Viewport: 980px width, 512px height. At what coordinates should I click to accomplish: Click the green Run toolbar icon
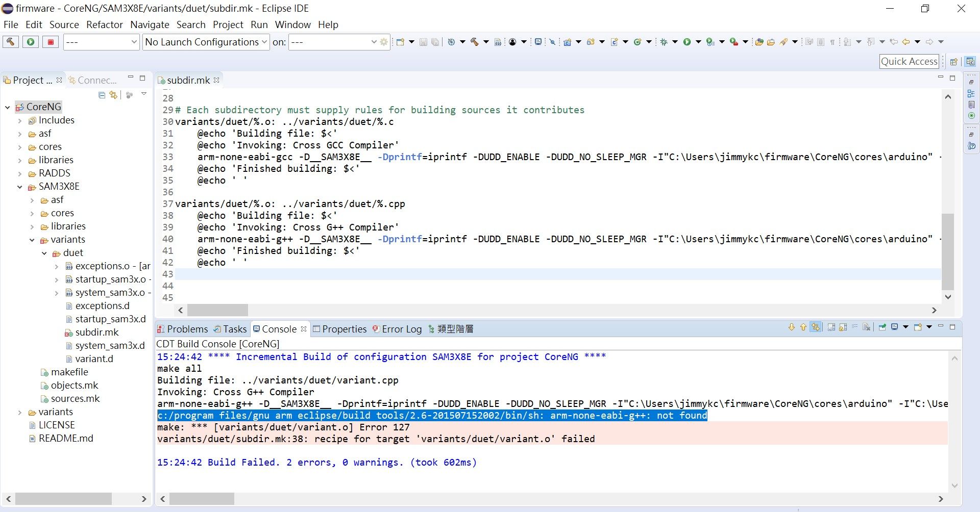(687, 42)
